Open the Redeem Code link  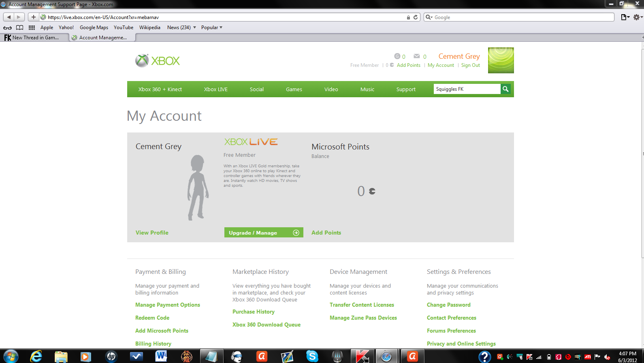pyautogui.click(x=152, y=318)
